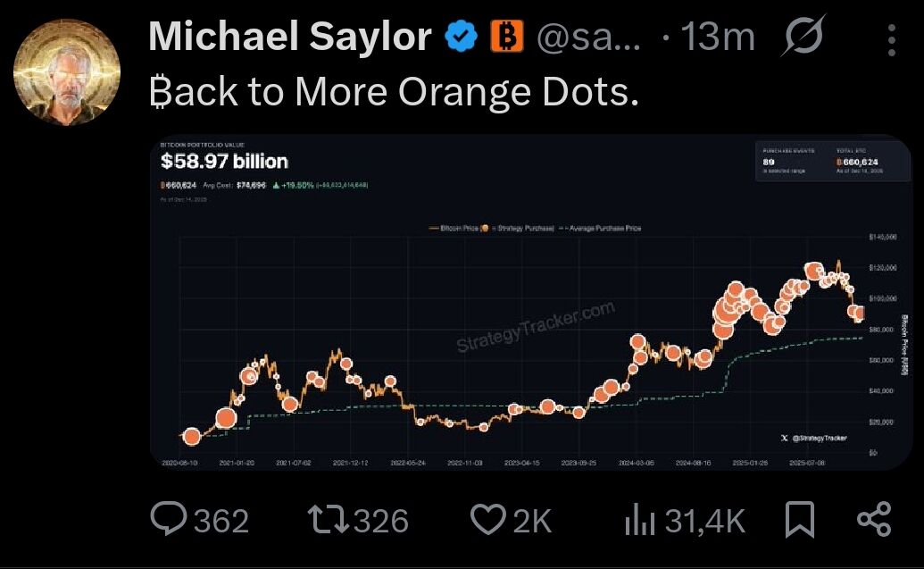Open Michael Saylor's profile picture

pos(69,70)
